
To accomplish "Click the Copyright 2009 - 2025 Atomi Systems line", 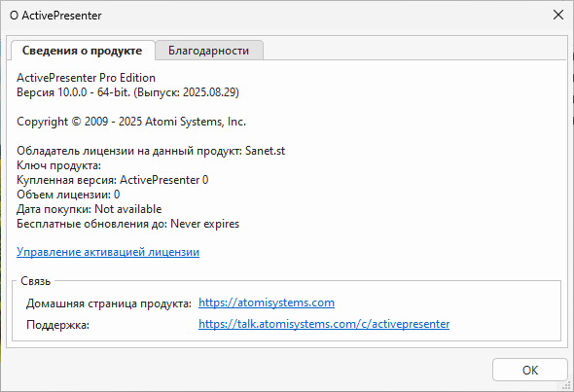I will coord(131,122).
